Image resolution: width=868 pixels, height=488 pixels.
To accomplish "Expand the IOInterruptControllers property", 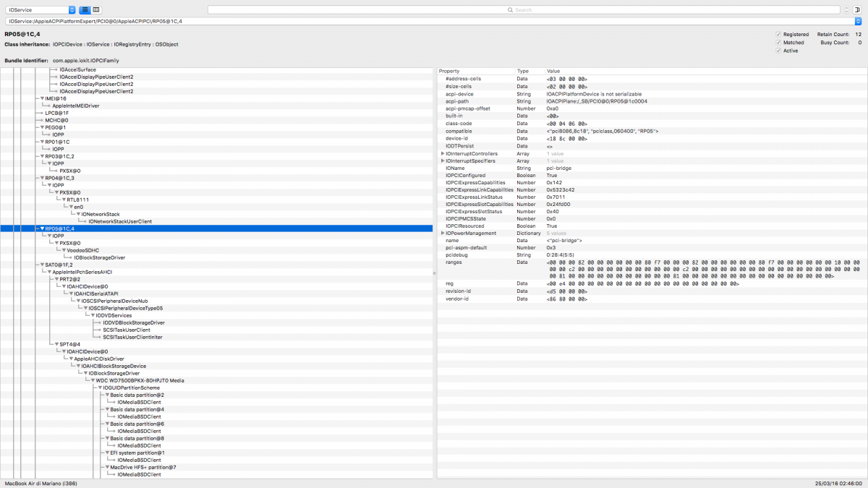I will 442,153.
